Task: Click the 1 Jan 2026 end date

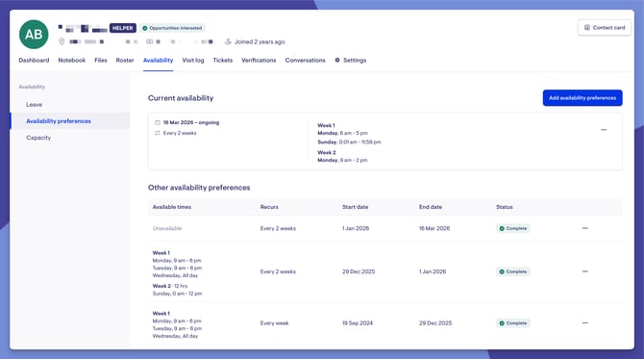Action: click(x=433, y=271)
